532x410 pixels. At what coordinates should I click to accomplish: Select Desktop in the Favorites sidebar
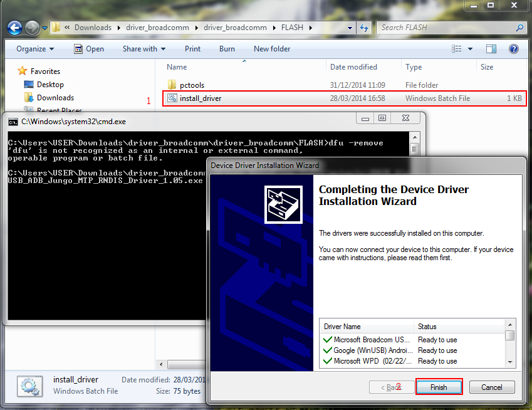pos(28,84)
